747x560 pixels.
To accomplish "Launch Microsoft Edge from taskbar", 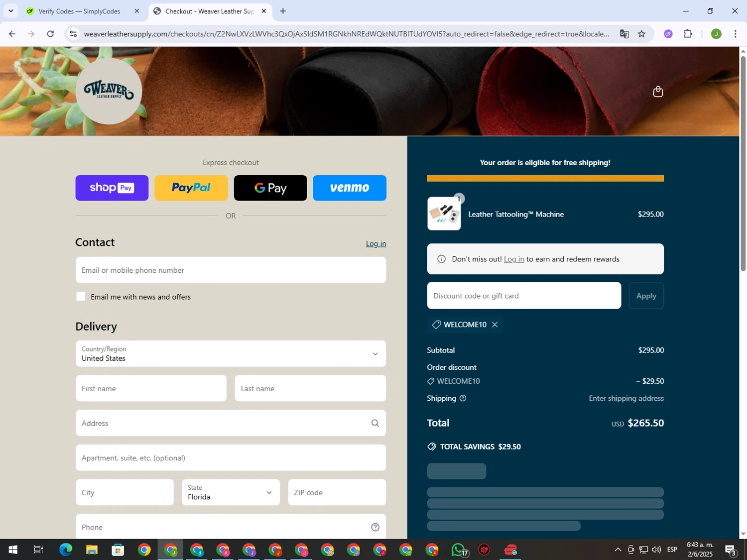I will 65,550.
